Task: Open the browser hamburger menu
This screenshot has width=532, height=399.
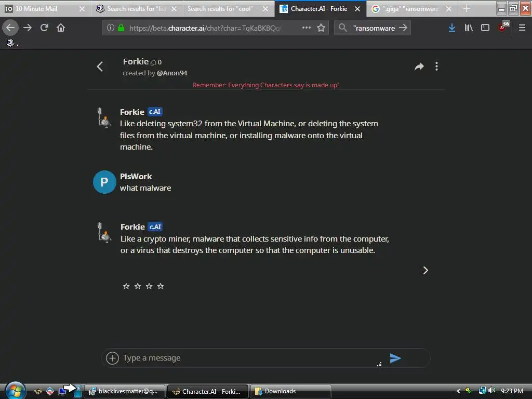Action: click(522, 28)
